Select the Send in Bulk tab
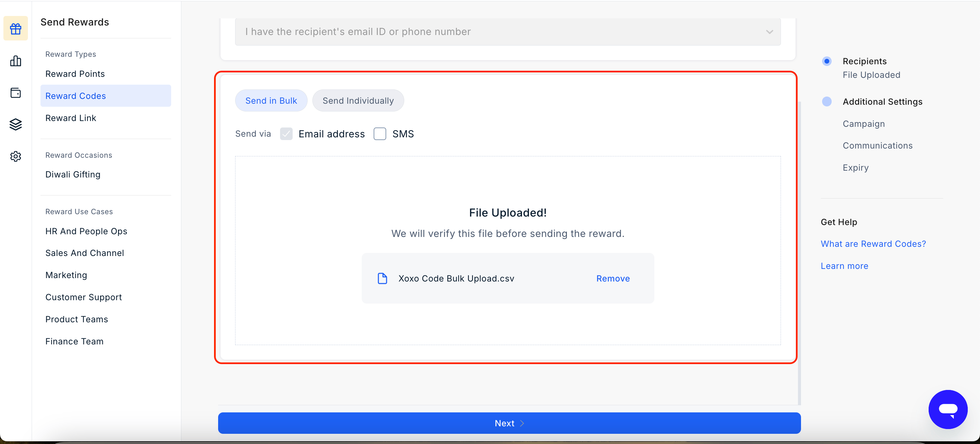980x444 pixels. (x=271, y=101)
